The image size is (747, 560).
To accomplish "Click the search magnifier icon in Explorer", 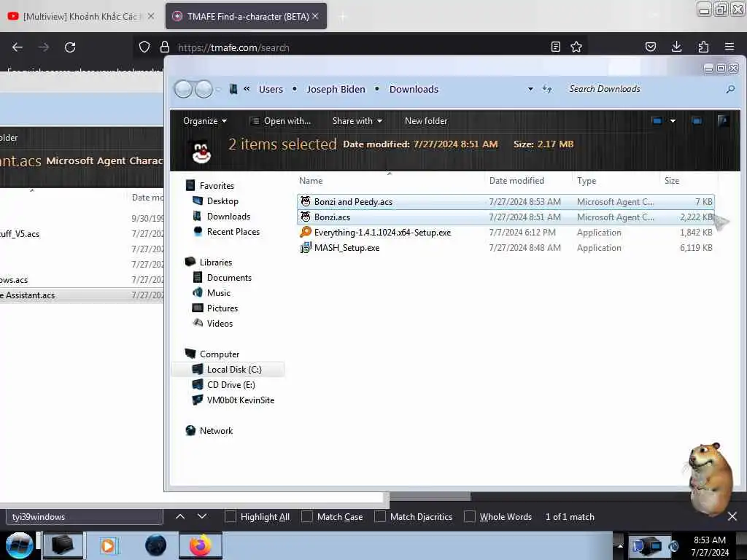I will [730, 89].
